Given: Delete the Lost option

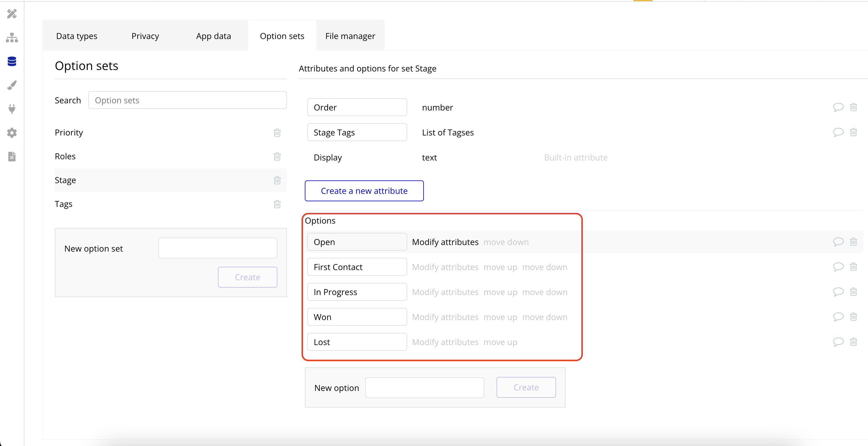Looking at the screenshot, I should pos(853,342).
